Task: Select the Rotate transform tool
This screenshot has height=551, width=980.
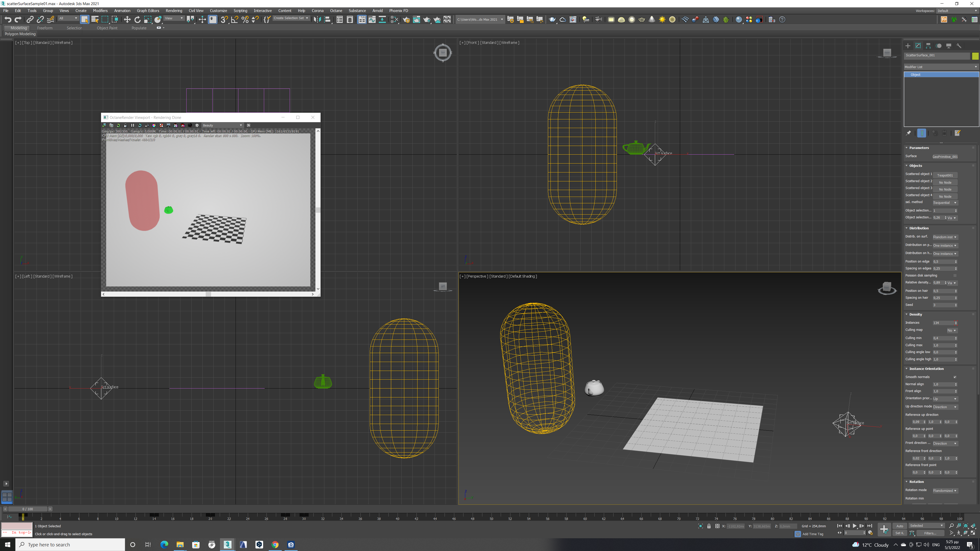Action: pos(137,20)
